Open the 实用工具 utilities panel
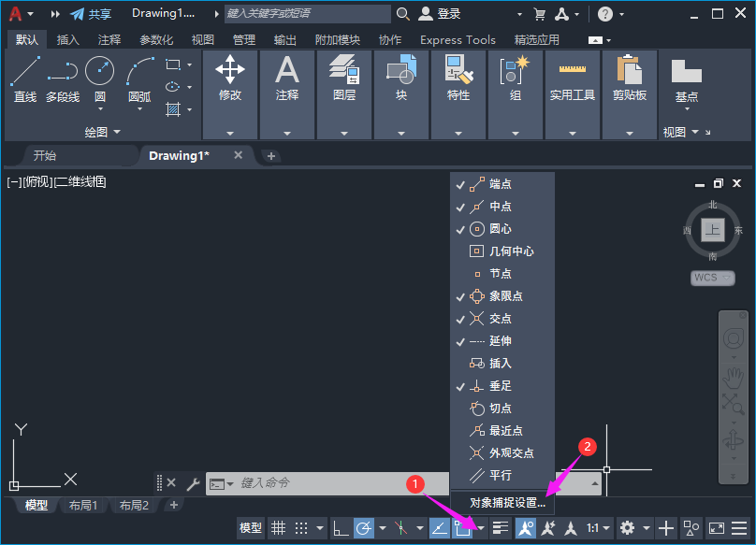756x545 pixels. [x=573, y=94]
